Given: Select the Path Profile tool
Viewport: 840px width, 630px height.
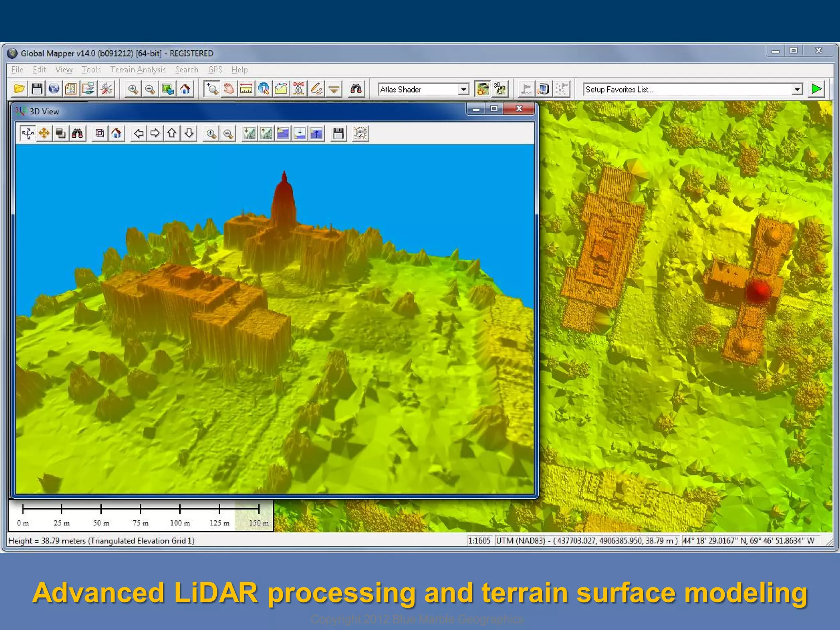Looking at the screenshot, I should tap(281, 89).
